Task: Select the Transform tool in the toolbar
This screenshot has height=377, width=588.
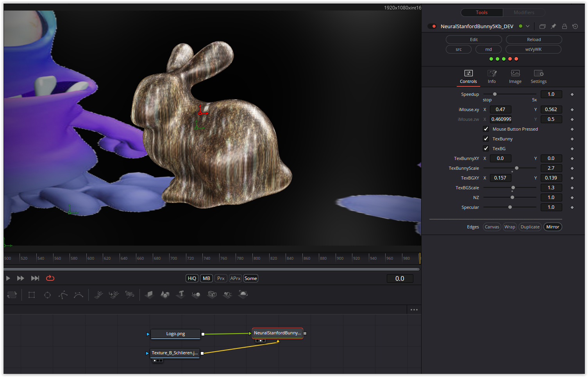Action: 12,295
